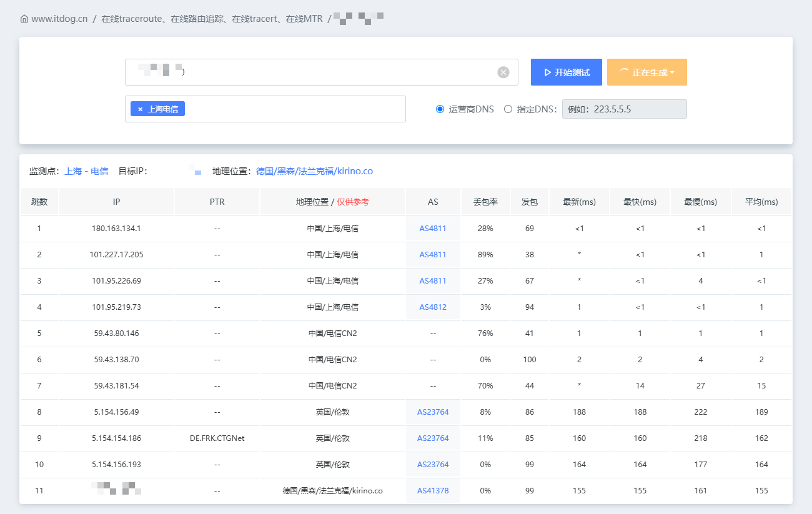
Task: Click the AS column header
Action: (x=433, y=202)
